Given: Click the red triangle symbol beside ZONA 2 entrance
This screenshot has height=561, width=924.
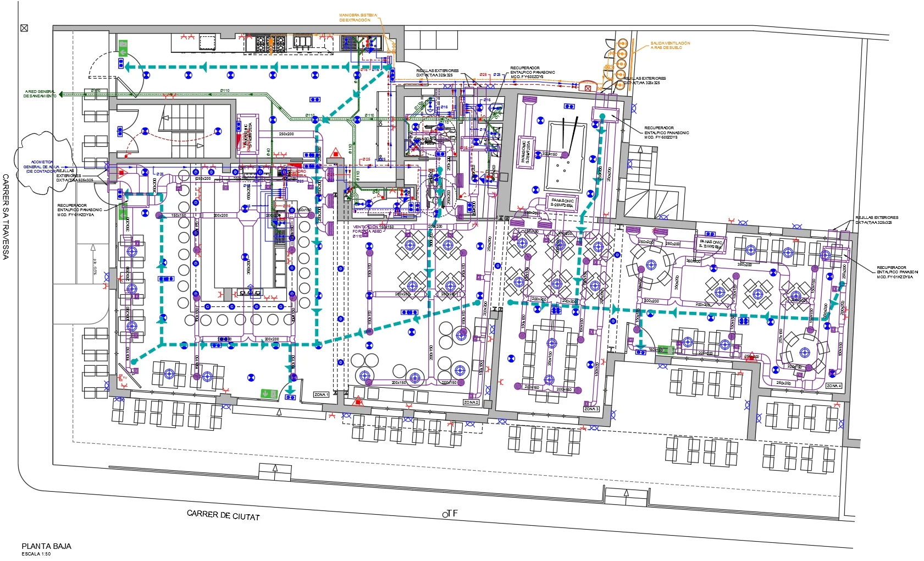Looking at the screenshot, I should [x=358, y=403].
